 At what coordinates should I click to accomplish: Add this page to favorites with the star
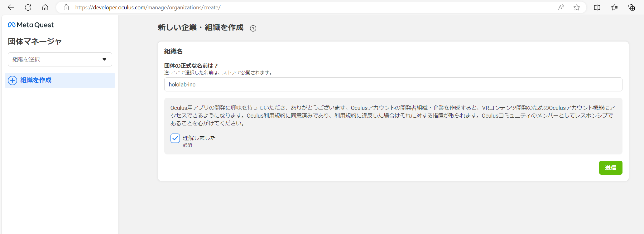click(x=577, y=7)
